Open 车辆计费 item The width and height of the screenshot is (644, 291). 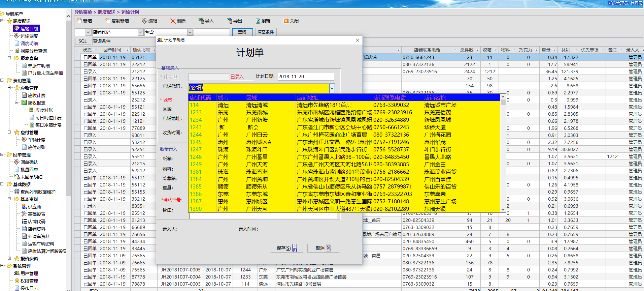point(37,140)
